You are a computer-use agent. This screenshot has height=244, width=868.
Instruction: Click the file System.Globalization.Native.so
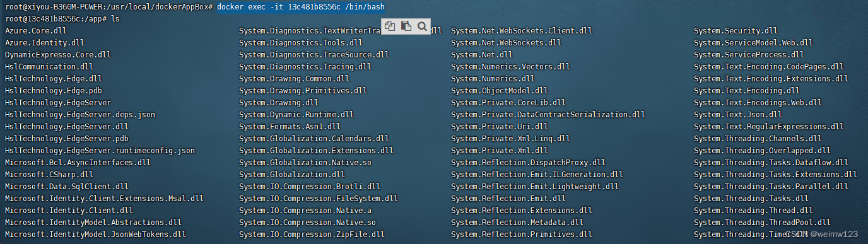(x=305, y=162)
